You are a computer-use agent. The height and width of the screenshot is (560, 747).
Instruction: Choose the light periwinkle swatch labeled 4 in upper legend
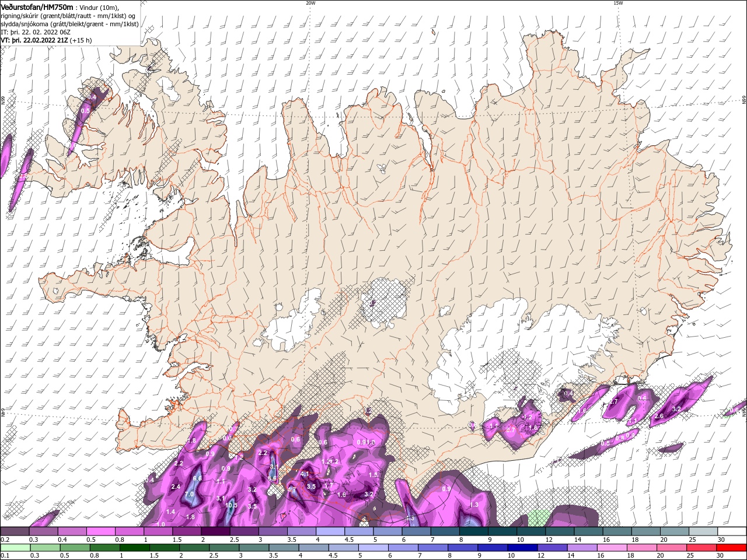pos(330,531)
